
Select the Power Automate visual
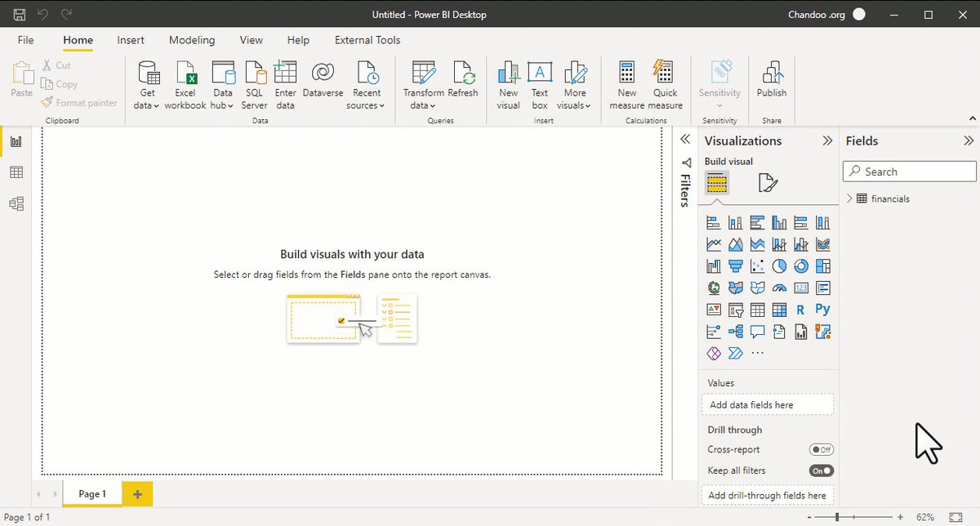tap(735, 354)
